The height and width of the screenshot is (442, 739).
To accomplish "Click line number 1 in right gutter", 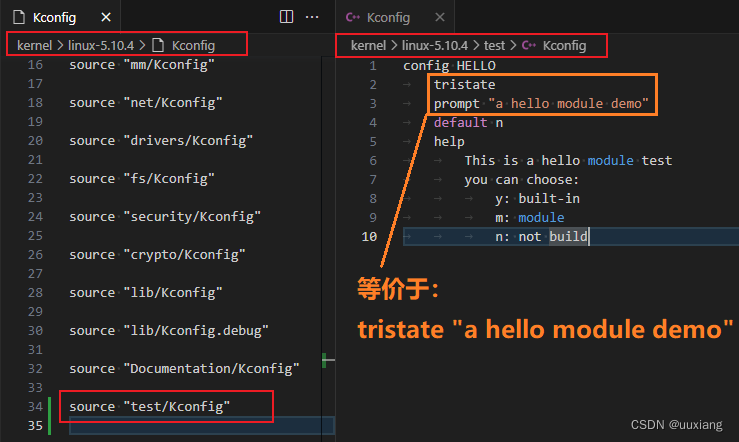I will click(x=373, y=65).
